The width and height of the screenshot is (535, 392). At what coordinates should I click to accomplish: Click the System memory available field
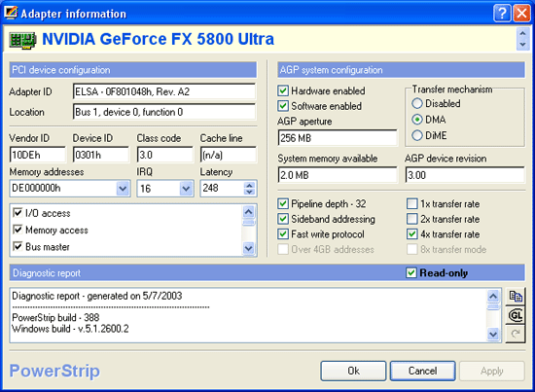338,175
